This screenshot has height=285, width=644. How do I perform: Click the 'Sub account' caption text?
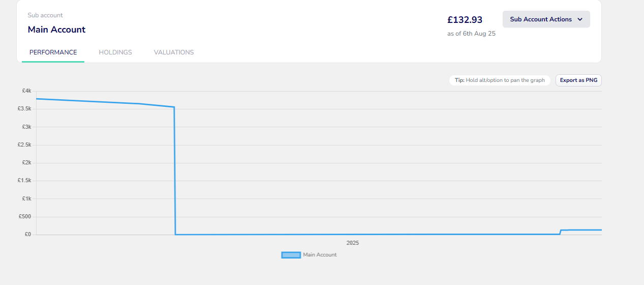pos(45,15)
